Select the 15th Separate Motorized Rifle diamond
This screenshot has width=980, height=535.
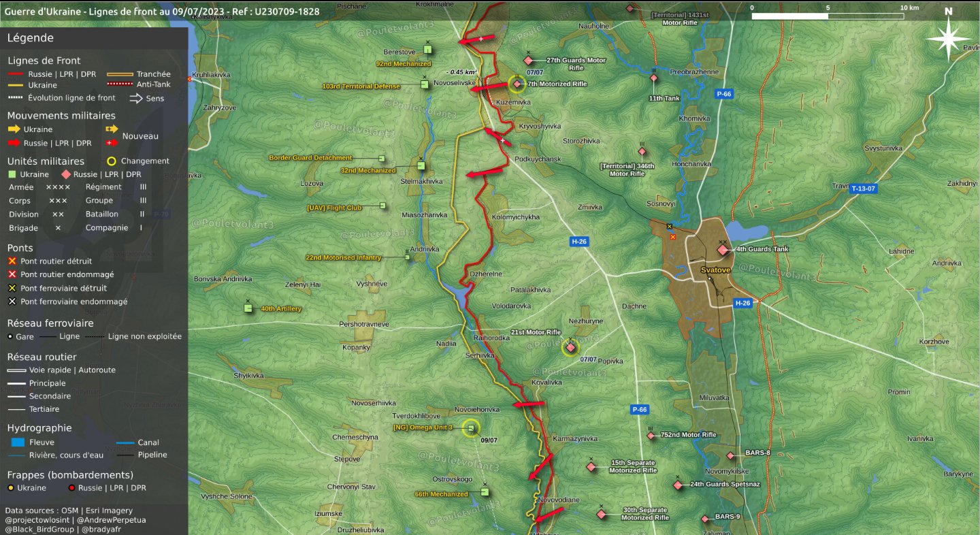pyautogui.click(x=591, y=467)
